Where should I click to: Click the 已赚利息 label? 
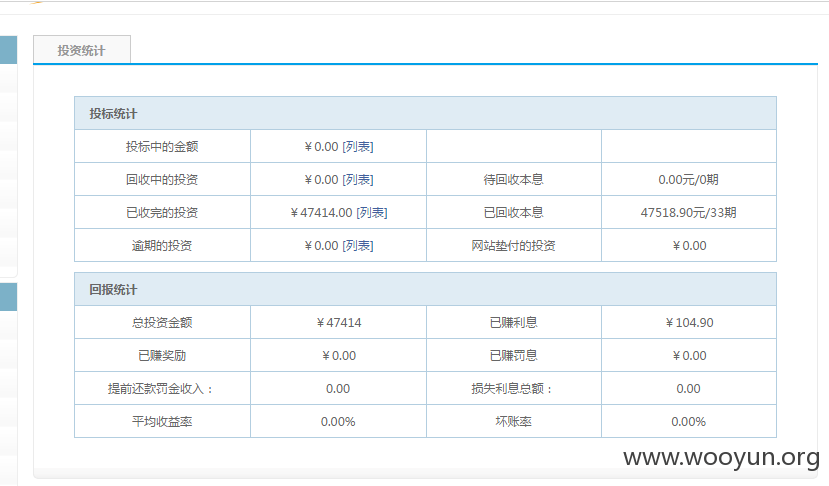513,323
